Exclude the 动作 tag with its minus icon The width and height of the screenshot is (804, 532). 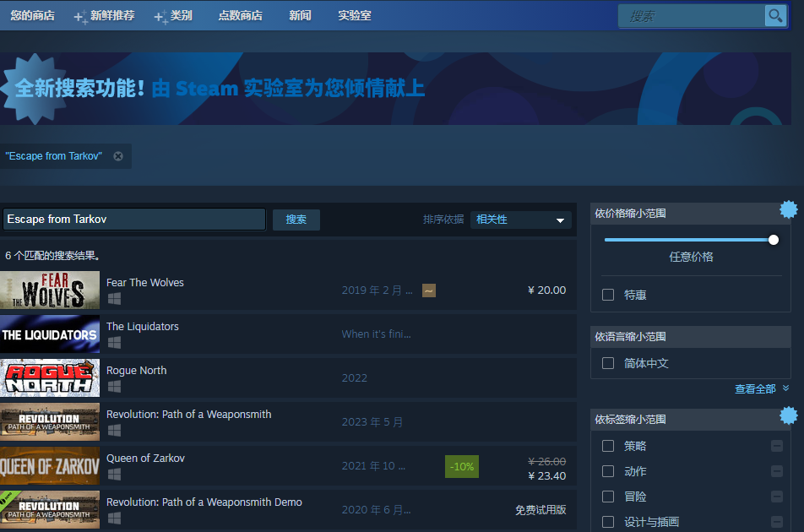777,471
